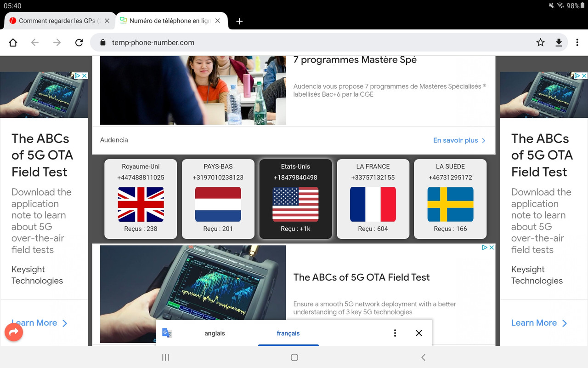The image size is (588, 368).
Task: Close the left sidebar ad
Action: 85,75
